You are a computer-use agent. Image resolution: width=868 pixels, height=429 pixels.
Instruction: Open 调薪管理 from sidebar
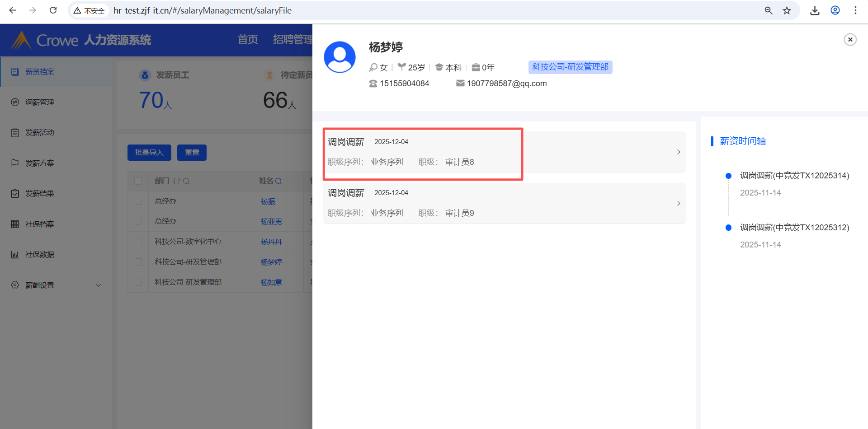coord(39,103)
